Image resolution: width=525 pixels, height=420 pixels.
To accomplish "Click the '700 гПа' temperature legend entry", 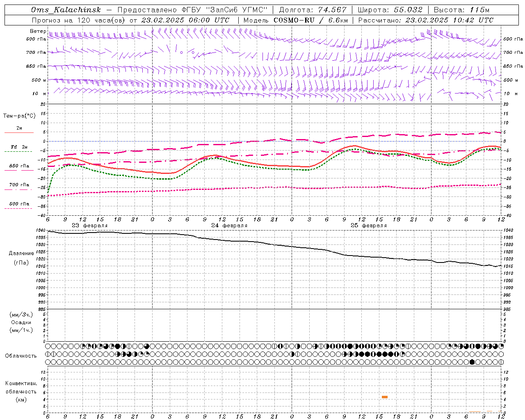I will point(19,185).
